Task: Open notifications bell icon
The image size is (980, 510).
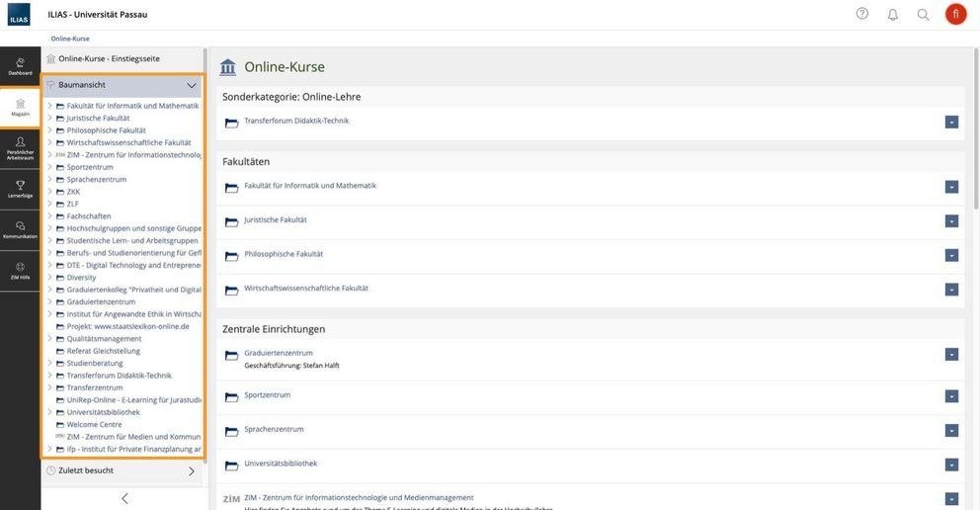Action: (x=892, y=15)
